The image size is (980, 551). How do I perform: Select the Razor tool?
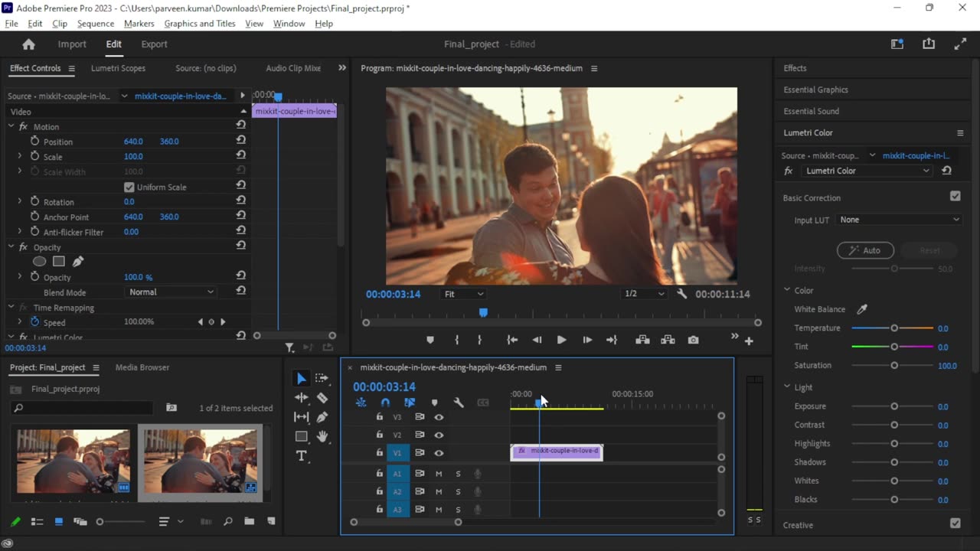(322, 398)
